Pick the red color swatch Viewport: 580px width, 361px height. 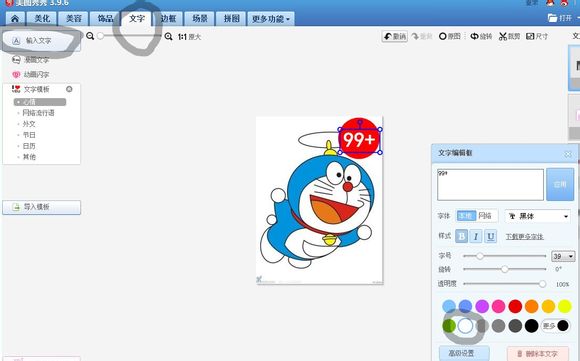pyautogui.click(x=515, y=306)
